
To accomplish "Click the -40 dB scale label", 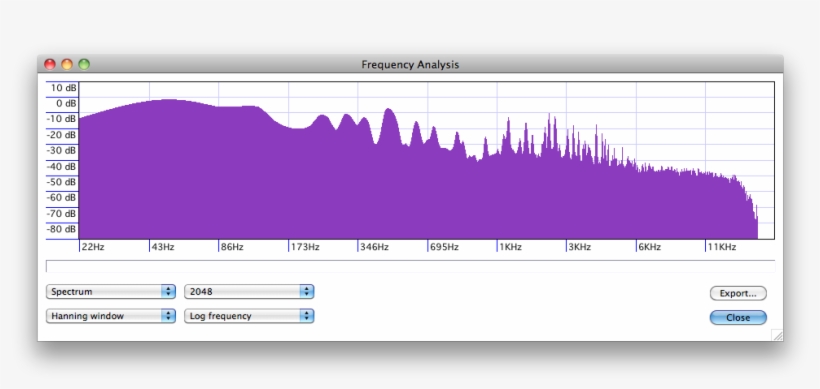I will coord(62,166).
